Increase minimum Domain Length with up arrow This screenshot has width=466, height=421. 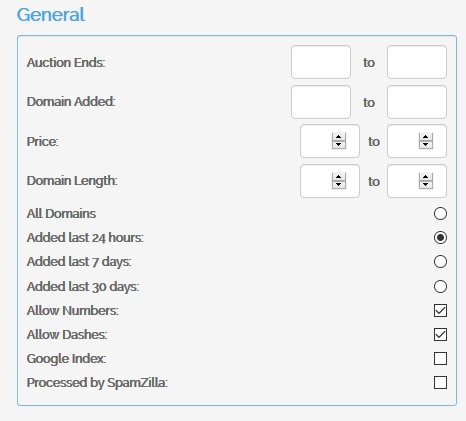pyautogui.click(x=339, y=177)
